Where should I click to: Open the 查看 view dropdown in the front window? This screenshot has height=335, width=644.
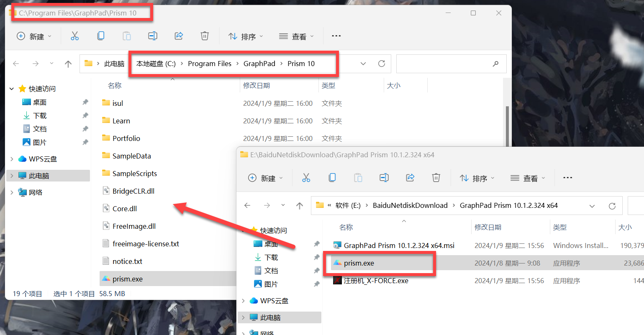tap(528, 178)
